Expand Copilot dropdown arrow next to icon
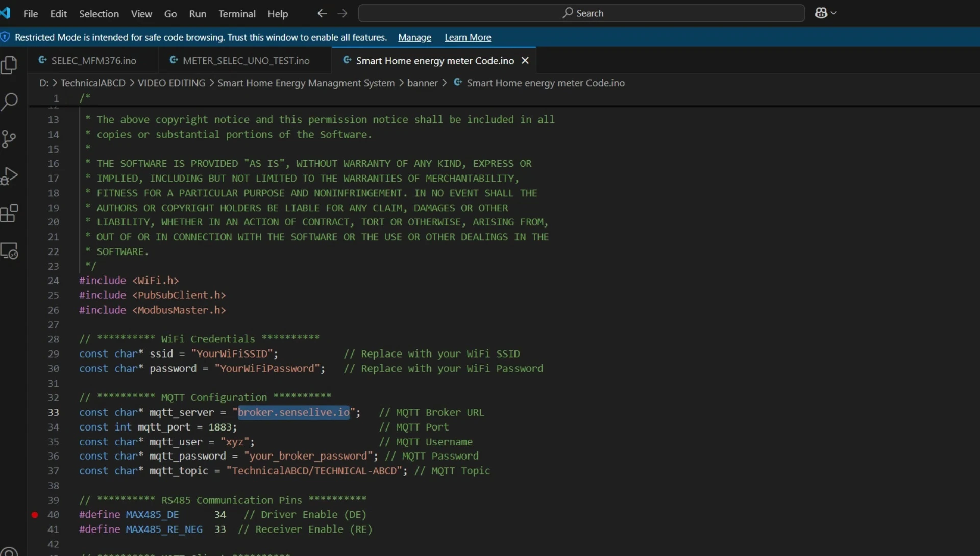The image size is (980, 556). pyautogui.click(x=834, y=13)
